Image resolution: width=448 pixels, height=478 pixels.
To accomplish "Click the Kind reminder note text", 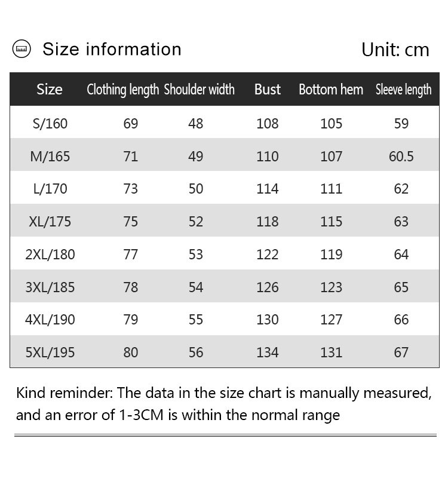I will coord(223,404).
